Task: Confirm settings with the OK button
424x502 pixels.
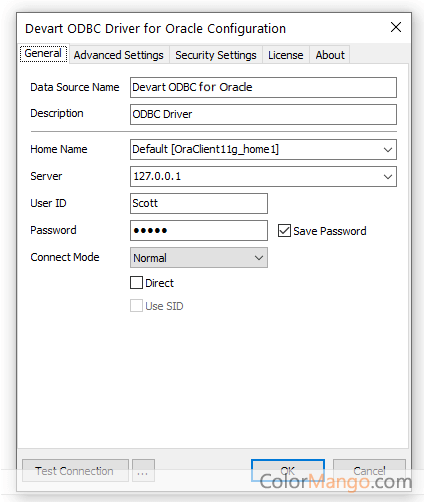Action: pyautogui.click(x=288, y=470)
